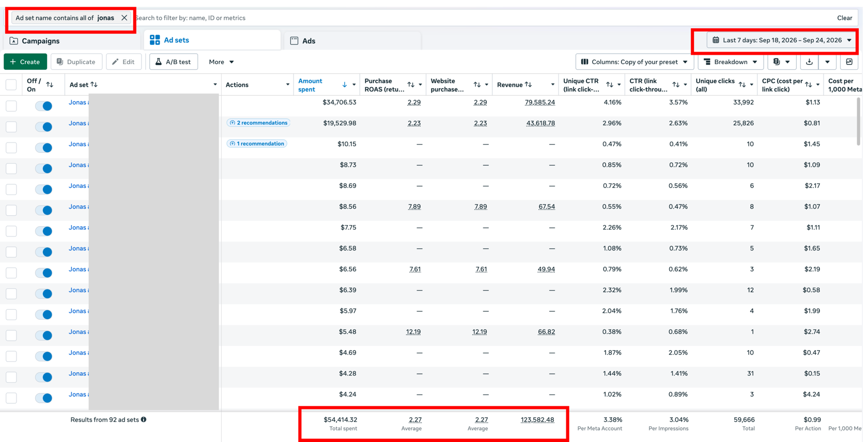Click the A/B test flask icon
The image size is (868, 442).
(159, 61)
